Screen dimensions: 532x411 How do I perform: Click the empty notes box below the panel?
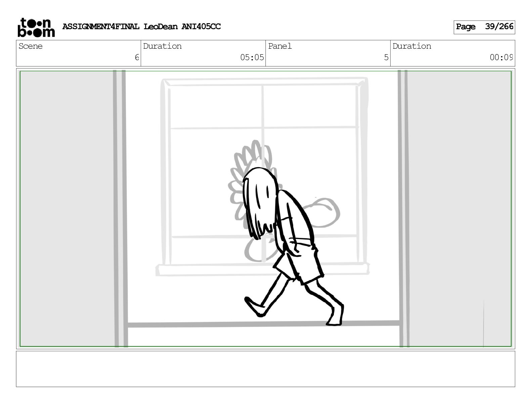click(265, 369)
